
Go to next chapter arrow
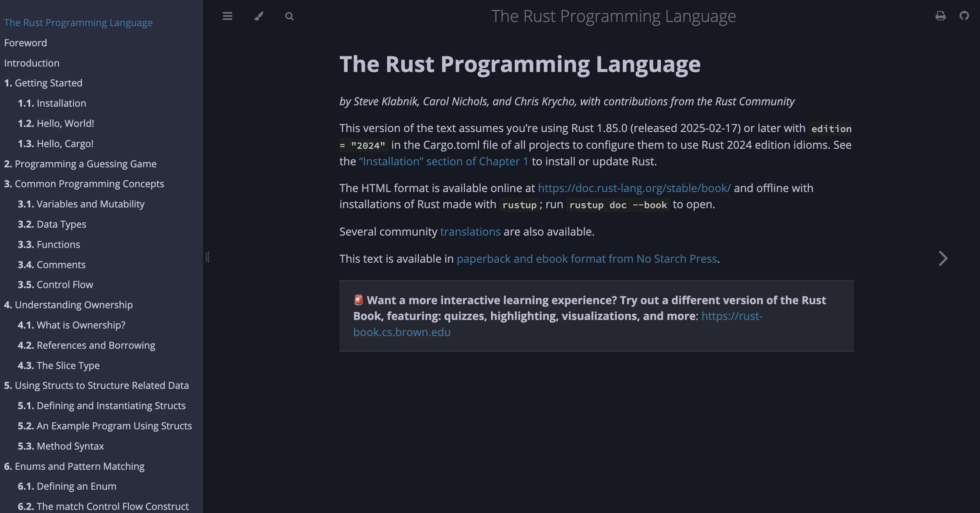[x=943, y=259]
